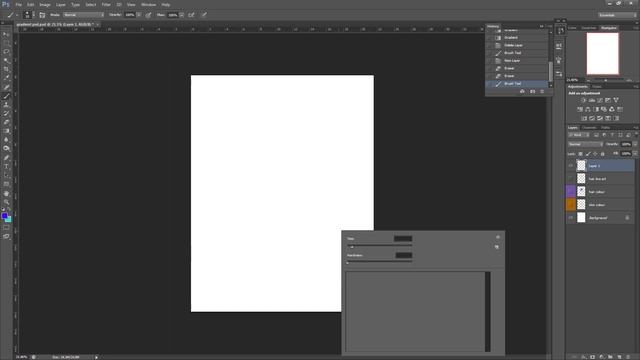Create new snapshot in History panel
640x360 pixels.
point(532,91)
